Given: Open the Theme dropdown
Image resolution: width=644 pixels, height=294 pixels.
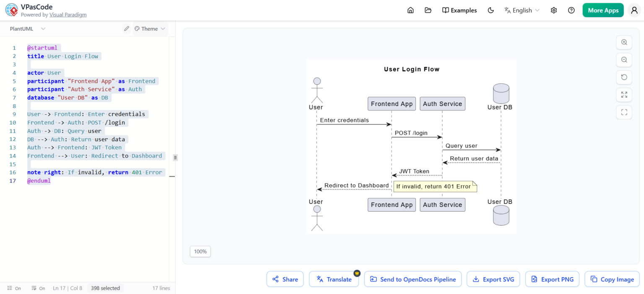Looking at the screenshot, I should coord(150,28).
